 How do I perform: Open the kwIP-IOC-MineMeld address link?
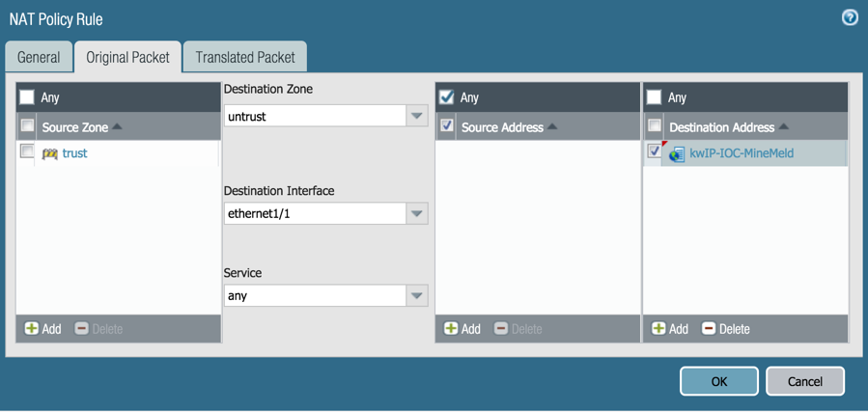tap(742, 153)
